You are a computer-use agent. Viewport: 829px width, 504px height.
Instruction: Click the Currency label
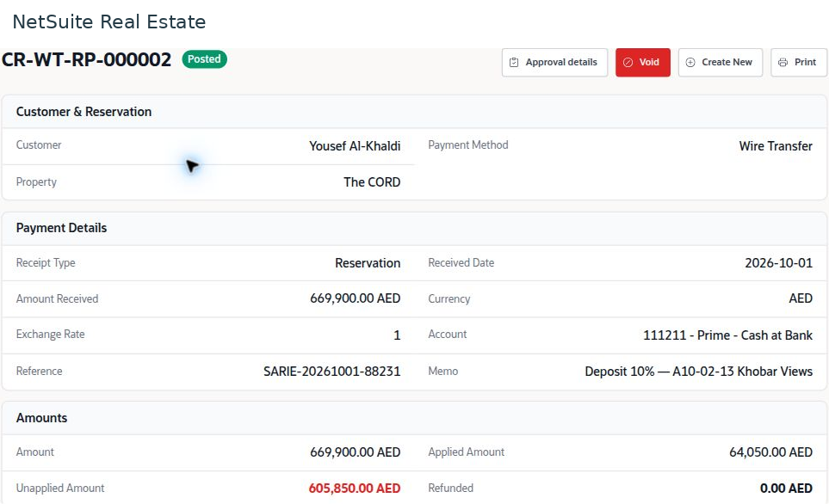tap(449, 299)
